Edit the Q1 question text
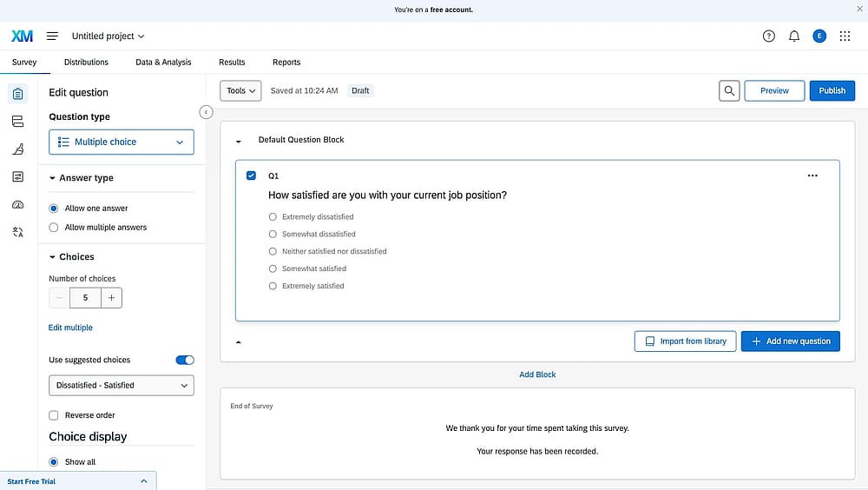 387,195
